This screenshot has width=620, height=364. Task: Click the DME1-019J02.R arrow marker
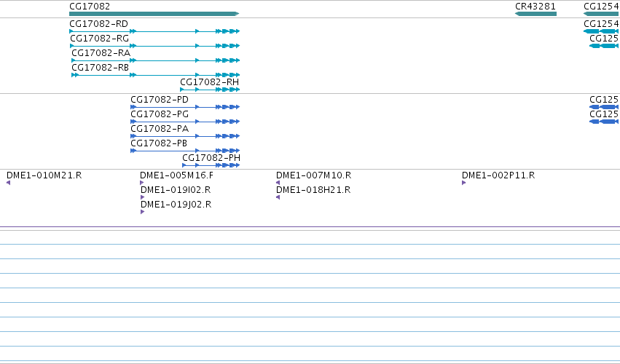[x=143, y=212]
